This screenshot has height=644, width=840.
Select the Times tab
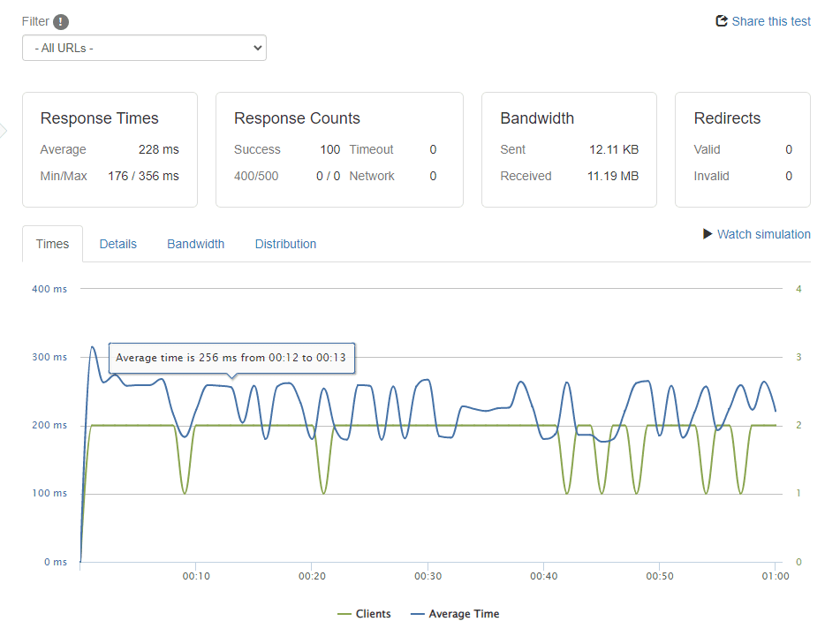52,243
